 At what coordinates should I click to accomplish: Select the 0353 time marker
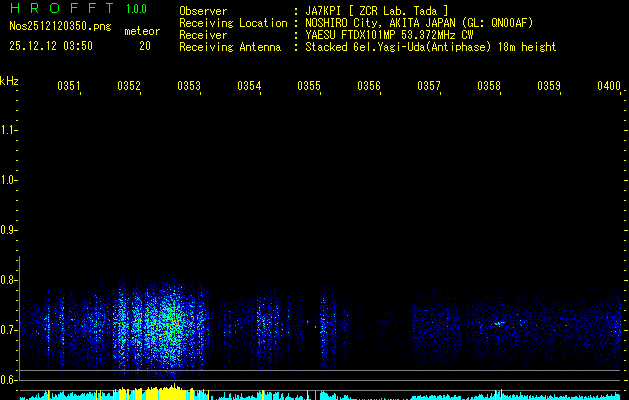click(x=189, y=87)
